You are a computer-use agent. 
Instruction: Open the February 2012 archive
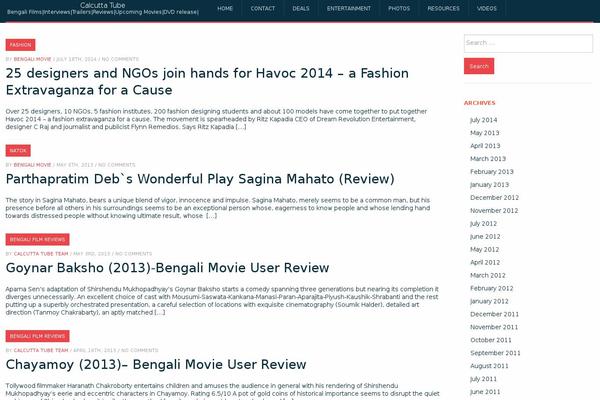coord(492,288)
